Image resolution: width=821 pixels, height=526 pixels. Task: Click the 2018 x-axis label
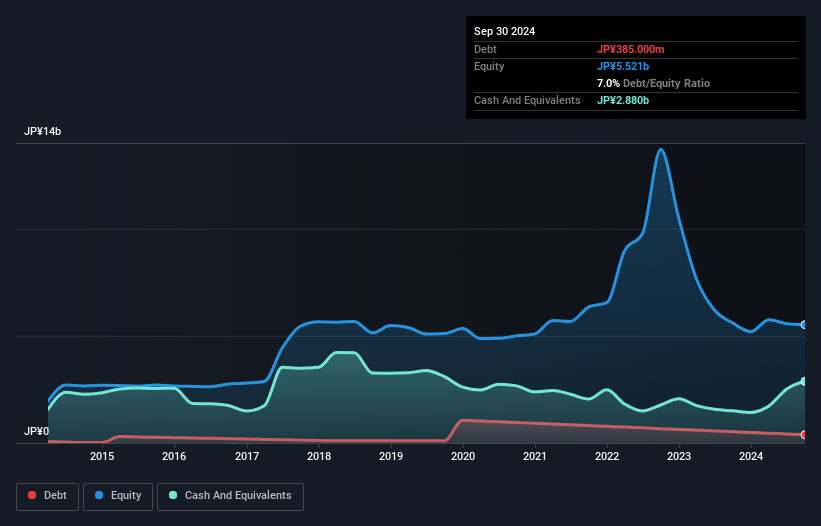coord(319,456)
